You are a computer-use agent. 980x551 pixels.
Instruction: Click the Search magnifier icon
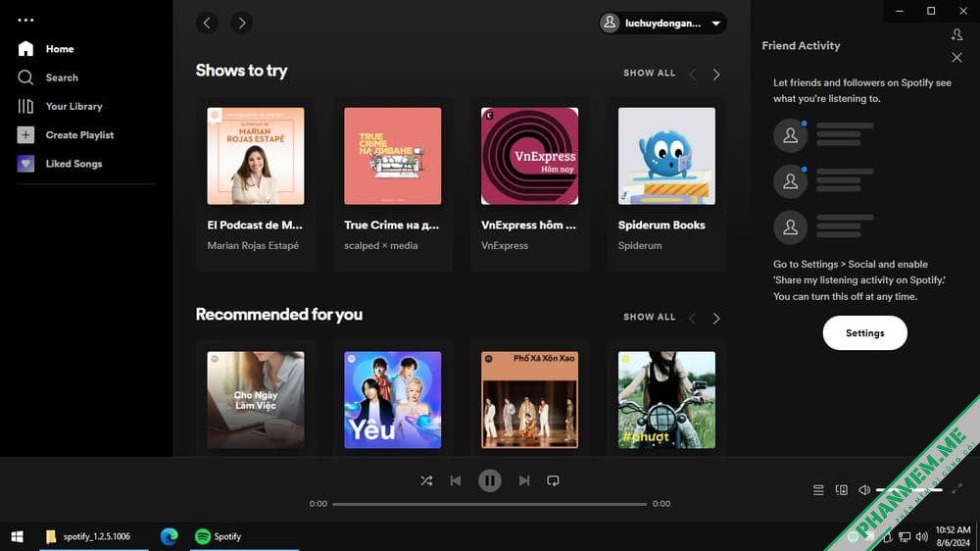25,77
